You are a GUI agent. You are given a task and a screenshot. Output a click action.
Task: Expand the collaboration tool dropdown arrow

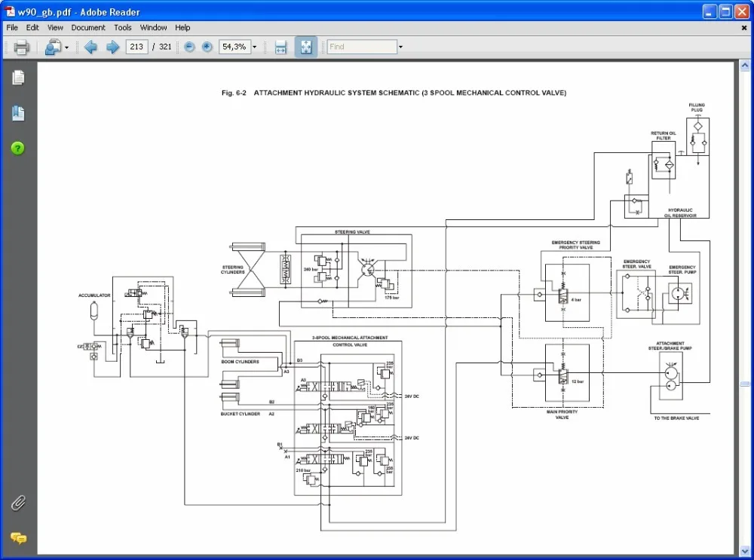tap(67, 47)
